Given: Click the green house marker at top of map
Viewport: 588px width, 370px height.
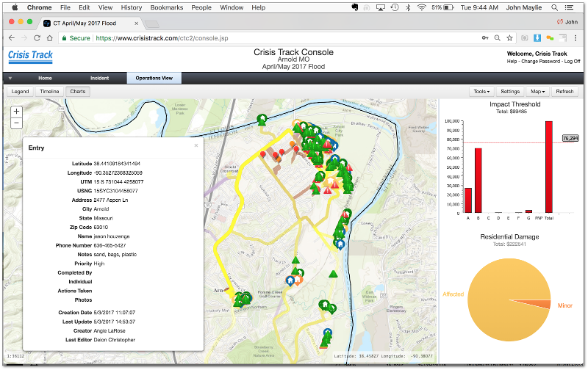Looking at the screenshot, I should point(262,120).
